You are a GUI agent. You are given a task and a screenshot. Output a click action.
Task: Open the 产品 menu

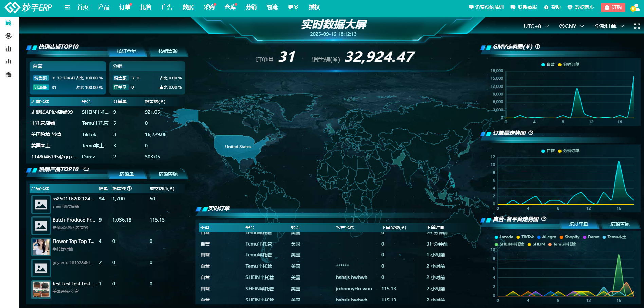pyautogui.click(x=104, y=7)
